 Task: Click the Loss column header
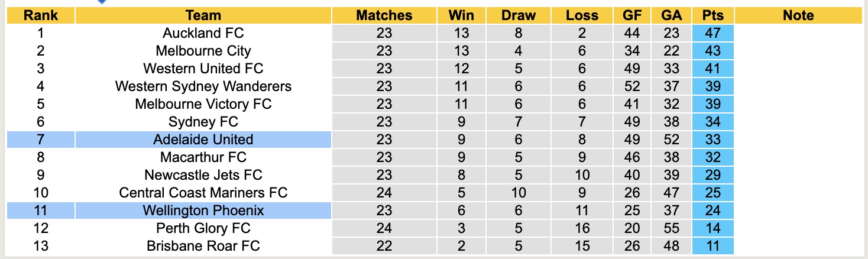tap(582, 16)
